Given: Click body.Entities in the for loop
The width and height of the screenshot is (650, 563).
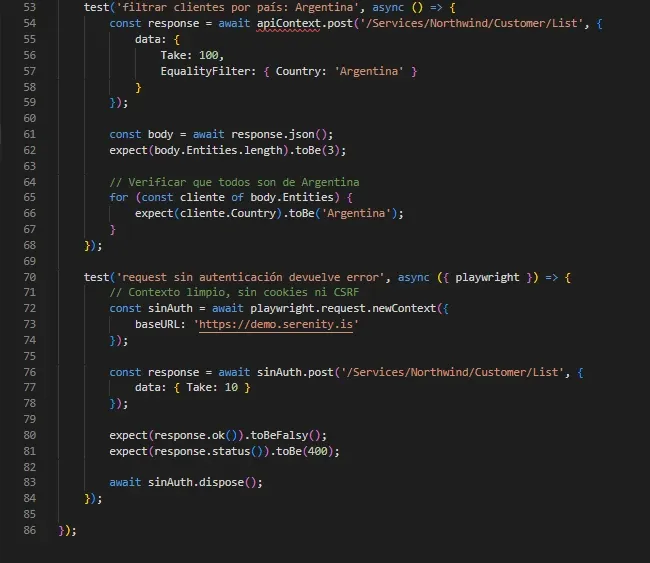Looking at the screenshot, I should pos(291,197).
